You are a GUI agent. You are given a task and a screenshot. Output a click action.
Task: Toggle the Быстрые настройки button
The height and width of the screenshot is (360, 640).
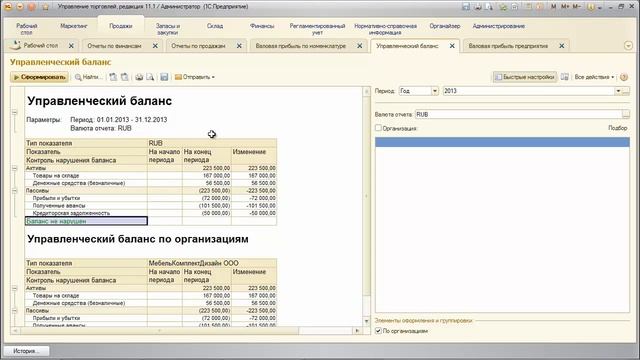point(525,77)
